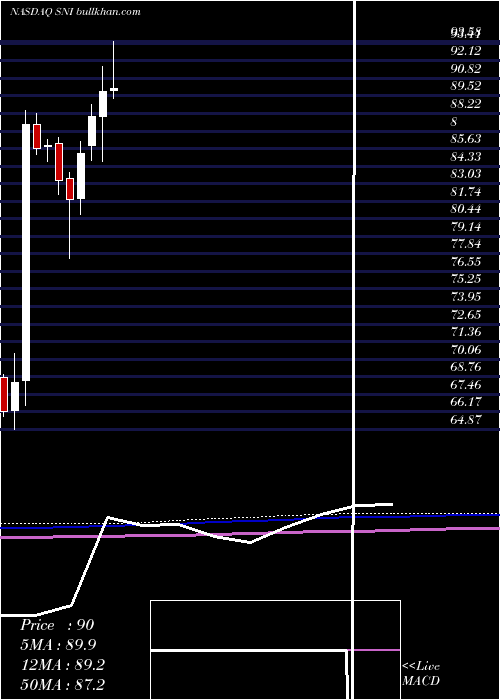The image size is (500, 700).
Task: Click the 75.25 price label
Action: [x=466, y=279]
